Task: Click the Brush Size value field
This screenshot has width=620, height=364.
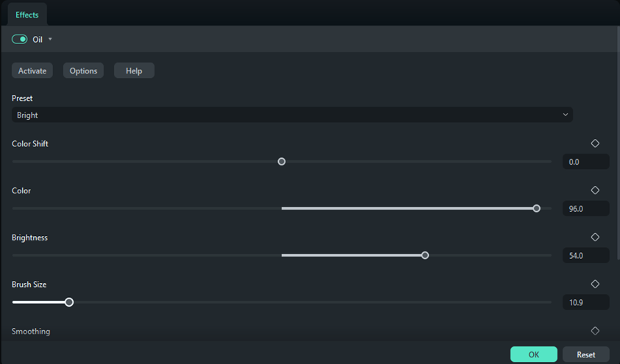Action: point(585,302)
